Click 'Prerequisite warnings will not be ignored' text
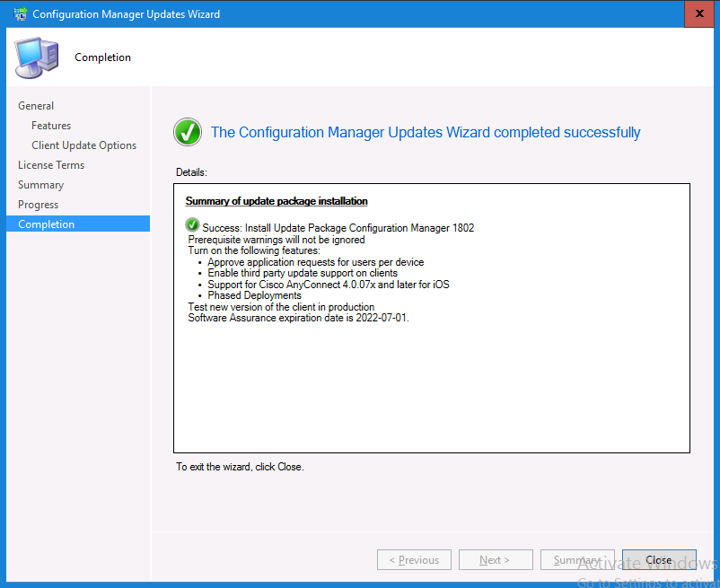Screen dimensions: 720x588 277,240
